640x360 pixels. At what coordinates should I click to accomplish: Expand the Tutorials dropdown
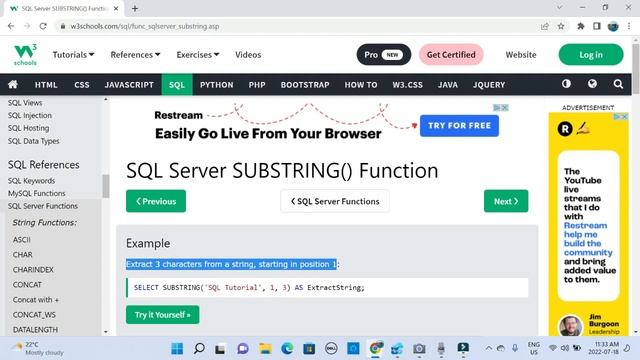click(x=73, y=55)
